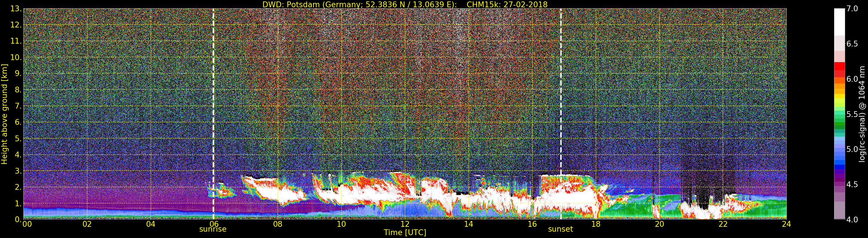Click the "Height above ground [km]" axis label
868x238 pixels.
click(4, 114)
